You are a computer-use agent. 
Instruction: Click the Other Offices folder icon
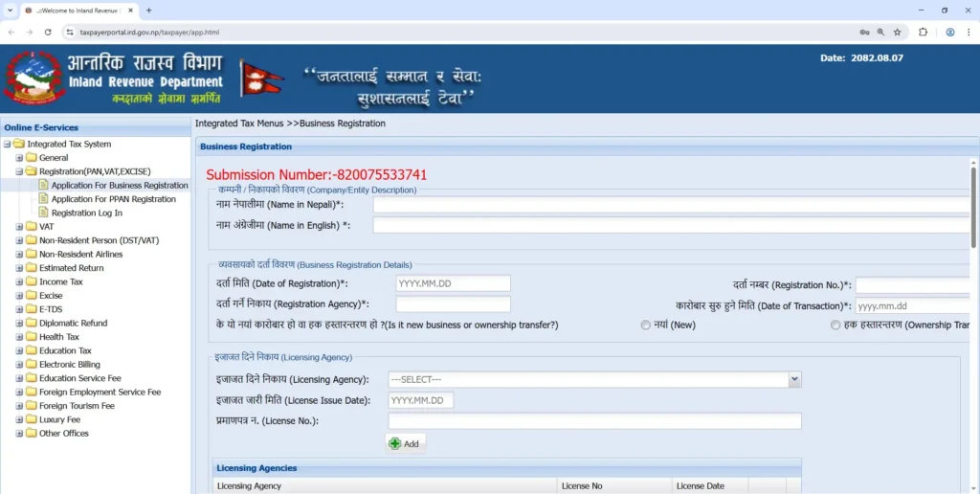[32, 433]
